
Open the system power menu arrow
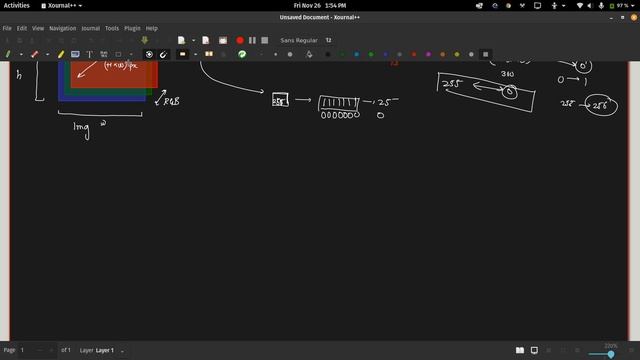[x=633, y=6]
